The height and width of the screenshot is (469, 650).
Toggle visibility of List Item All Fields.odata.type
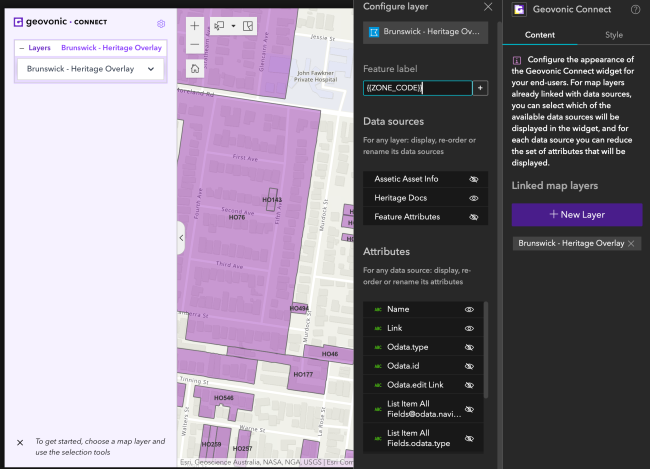click(469, 438)
